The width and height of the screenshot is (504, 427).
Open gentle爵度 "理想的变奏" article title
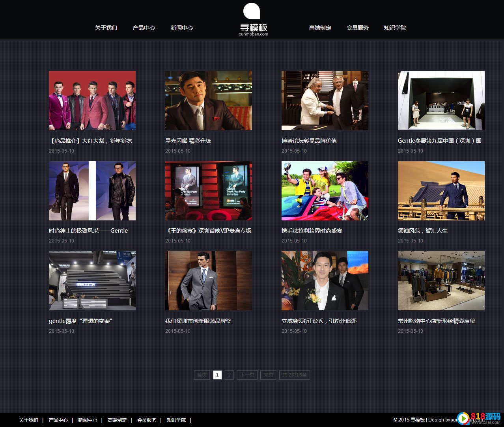(81, 321)
